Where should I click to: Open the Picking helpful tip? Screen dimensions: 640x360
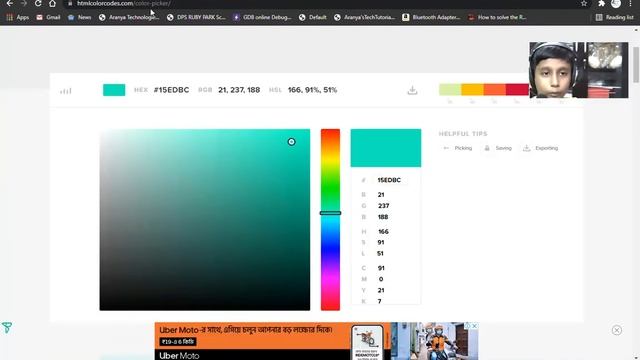click(458, 148)
